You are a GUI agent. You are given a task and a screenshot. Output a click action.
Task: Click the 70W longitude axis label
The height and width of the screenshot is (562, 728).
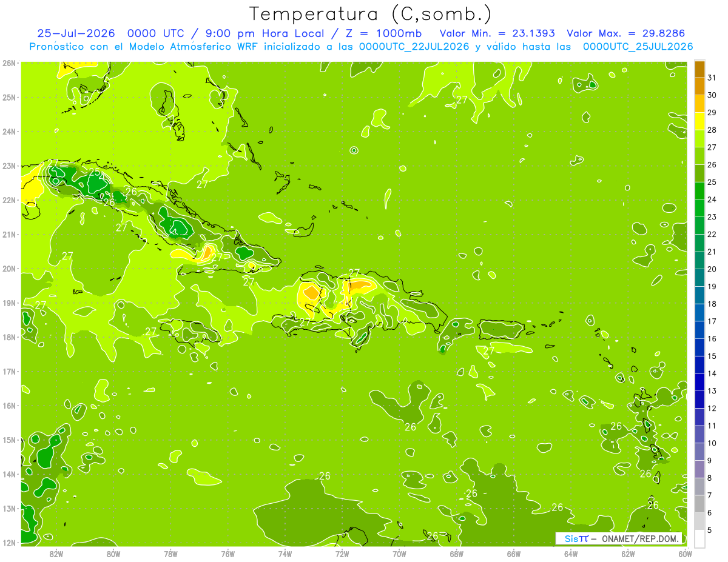pos(399,554)
